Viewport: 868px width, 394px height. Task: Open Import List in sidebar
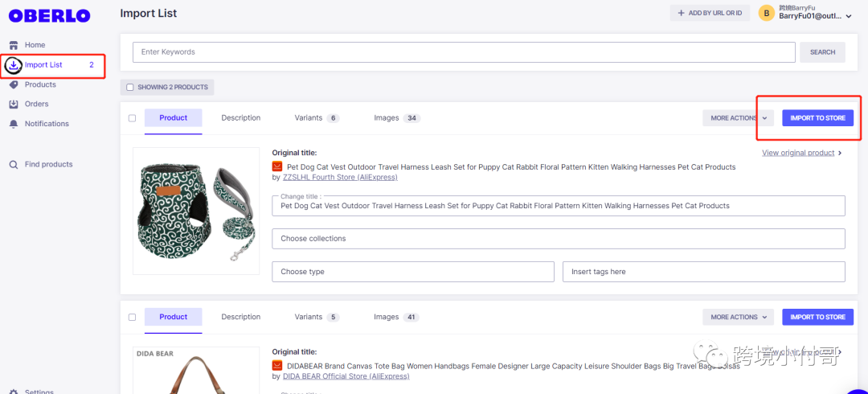[43, 65]
